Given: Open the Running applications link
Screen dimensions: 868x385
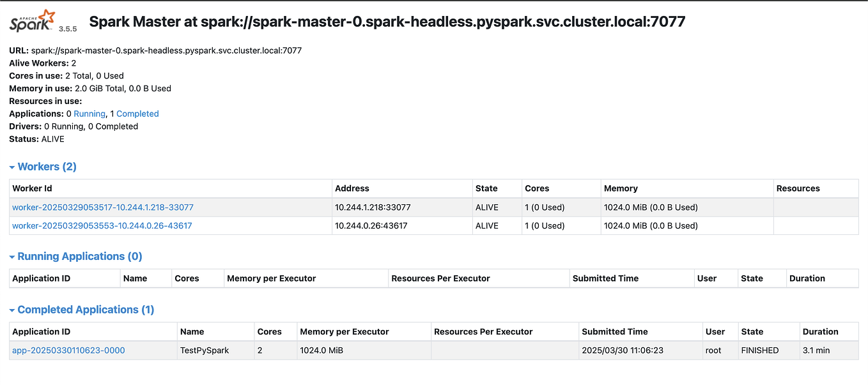Looking at the screenshot, I should click(x=89, y=113).
